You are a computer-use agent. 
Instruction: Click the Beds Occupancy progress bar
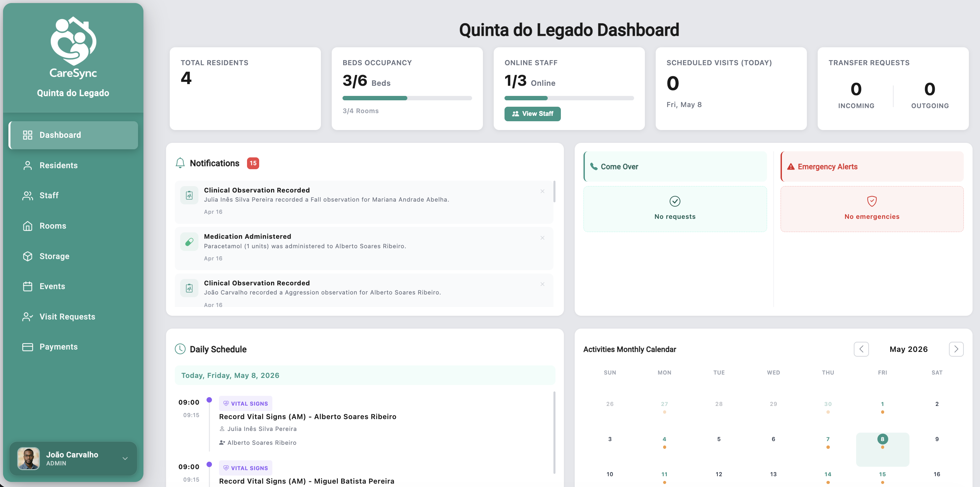pos(407,98)
